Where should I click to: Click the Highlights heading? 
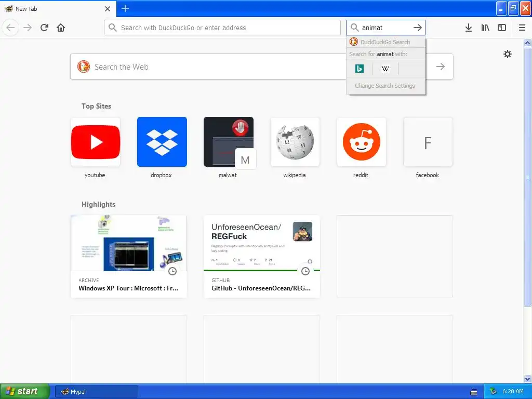[98, 204]
